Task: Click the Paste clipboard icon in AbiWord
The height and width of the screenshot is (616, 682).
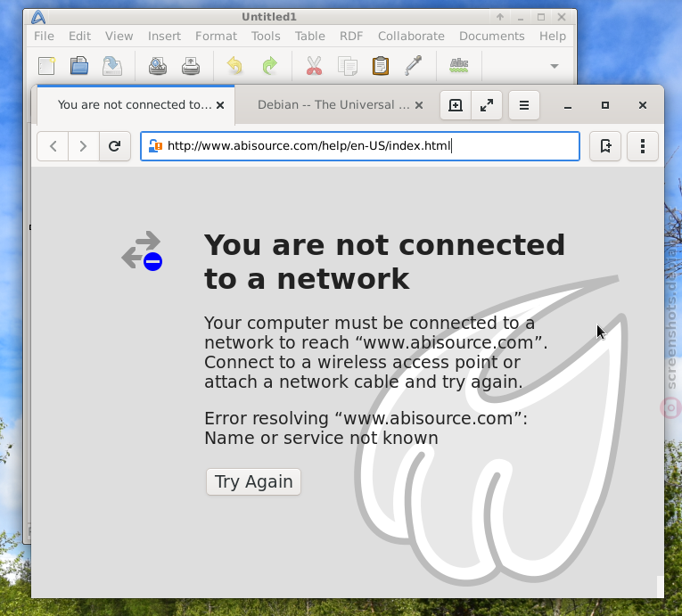Action: click(x=381, y=66)
